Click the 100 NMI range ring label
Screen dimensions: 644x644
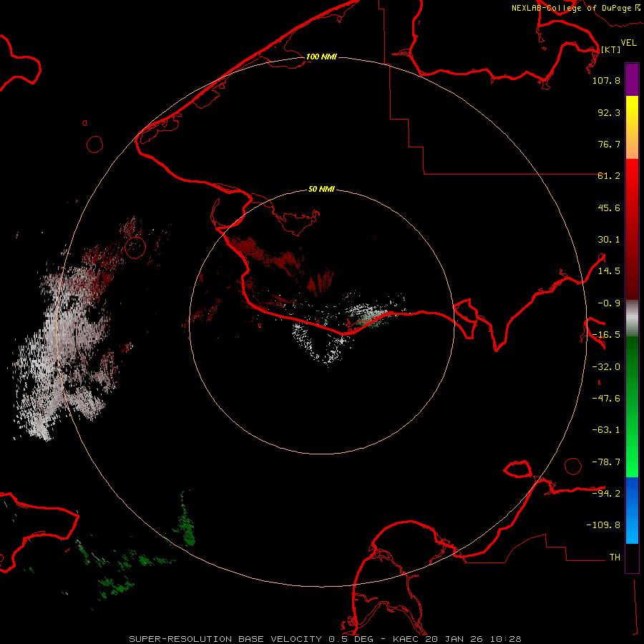coord(321,57)
